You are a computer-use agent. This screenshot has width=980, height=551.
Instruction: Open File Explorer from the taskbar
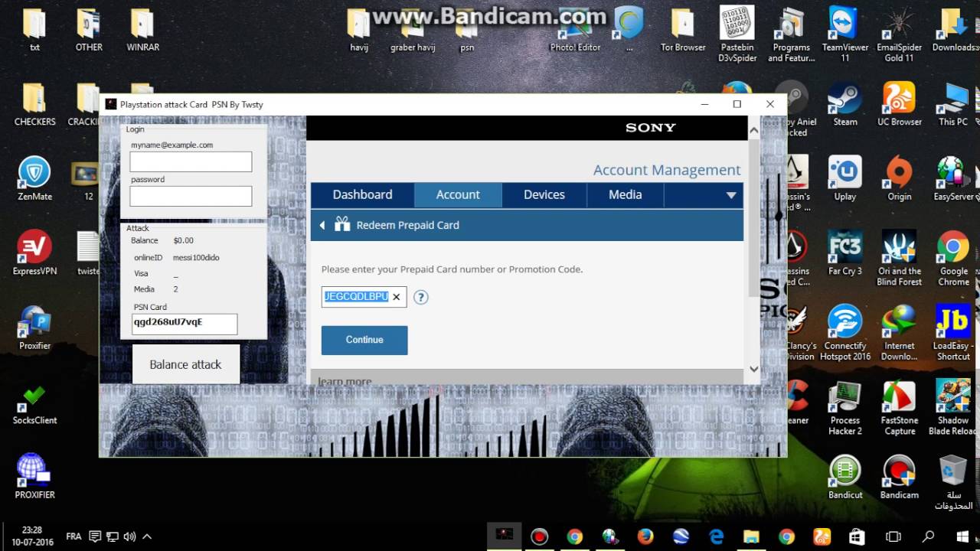click(751, 536)
